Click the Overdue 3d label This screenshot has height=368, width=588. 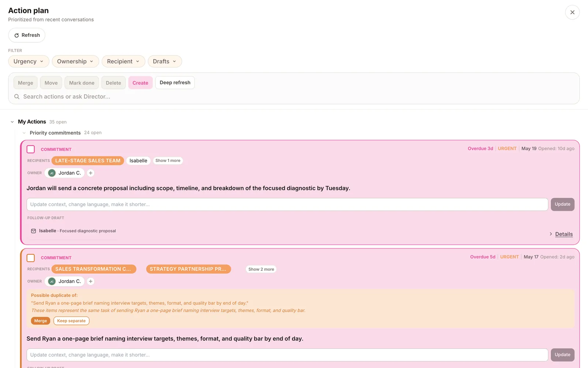click(480, 149)
